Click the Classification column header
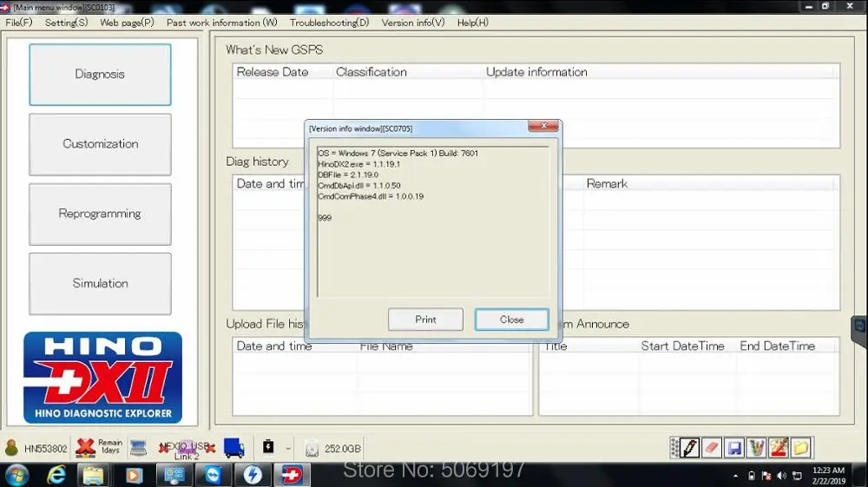The height and width of the screenshot is (487, 868). [x=372, y=72]
